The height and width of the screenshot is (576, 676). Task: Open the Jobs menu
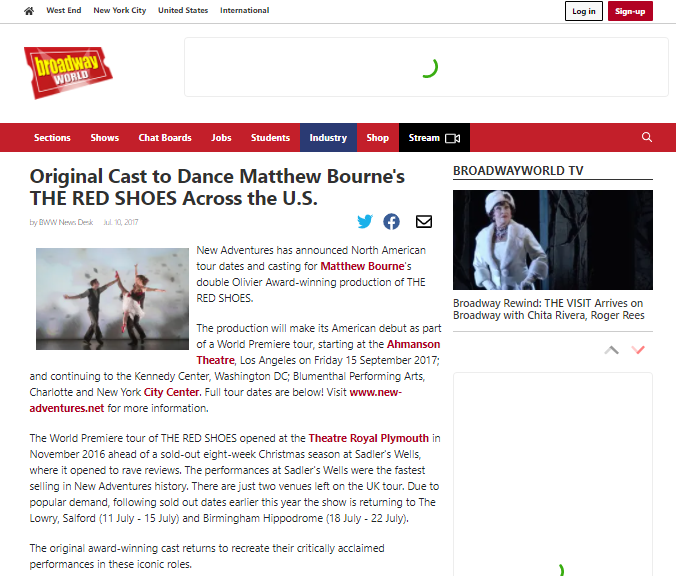pos(221,138)
